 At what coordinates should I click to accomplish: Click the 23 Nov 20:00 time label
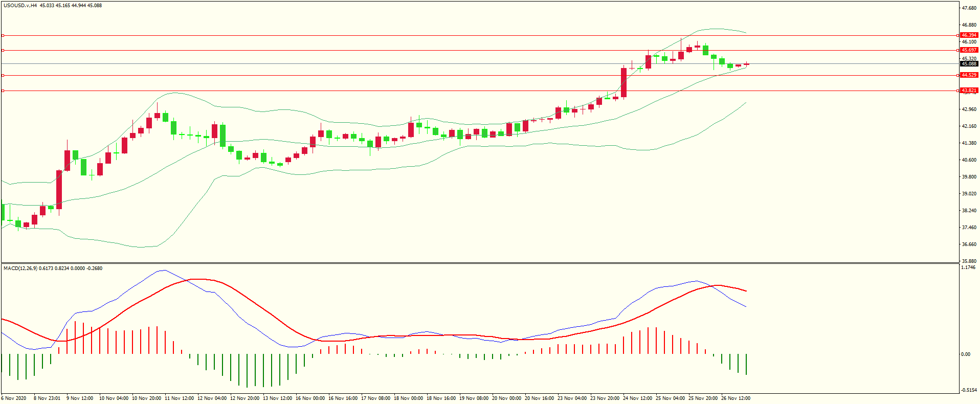tap(605, 398)
